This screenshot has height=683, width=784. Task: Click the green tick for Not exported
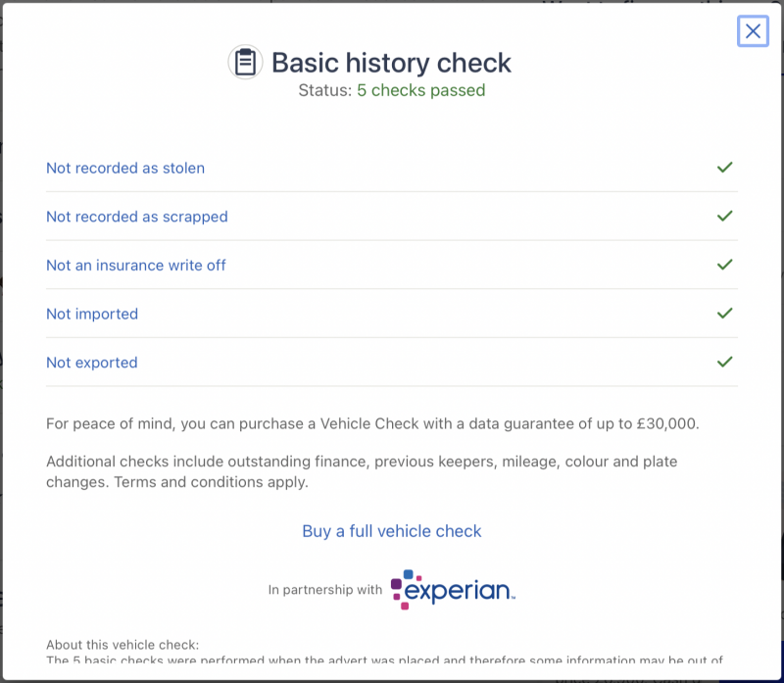point(724,362)
